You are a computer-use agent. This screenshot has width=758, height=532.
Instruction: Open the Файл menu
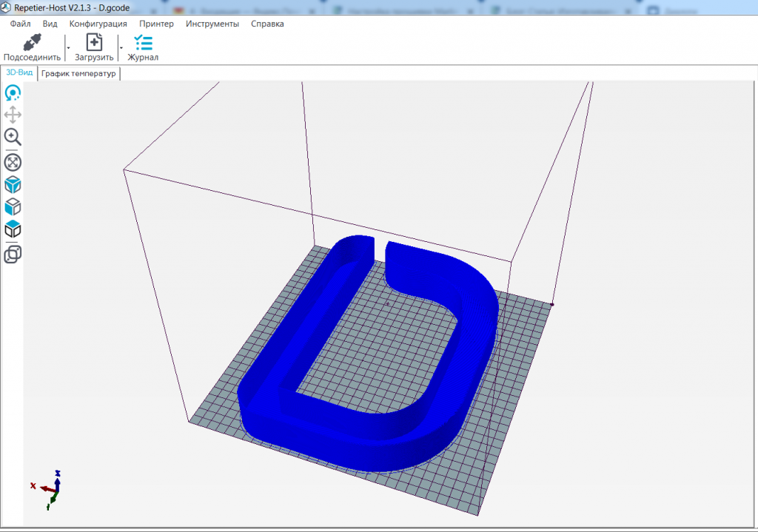pyautogui.click(x=20, y=24)
